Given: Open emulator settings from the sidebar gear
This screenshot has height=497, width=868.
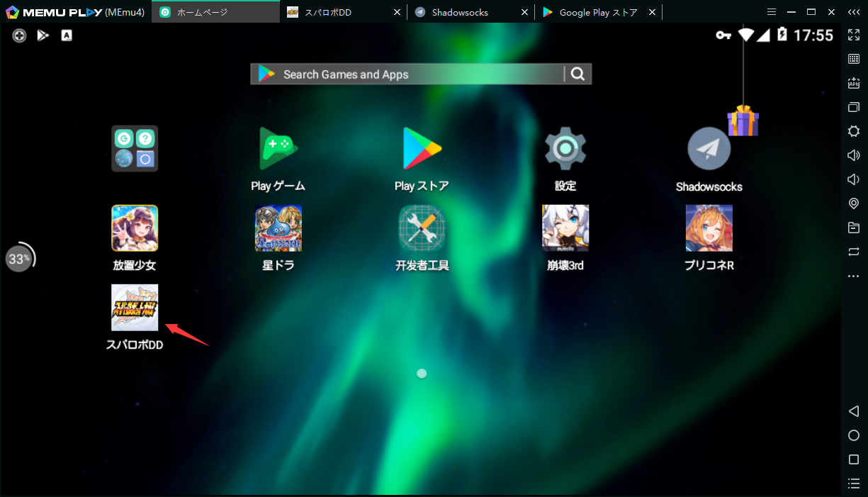Looking at the screenshot, I should pos(853,131).
